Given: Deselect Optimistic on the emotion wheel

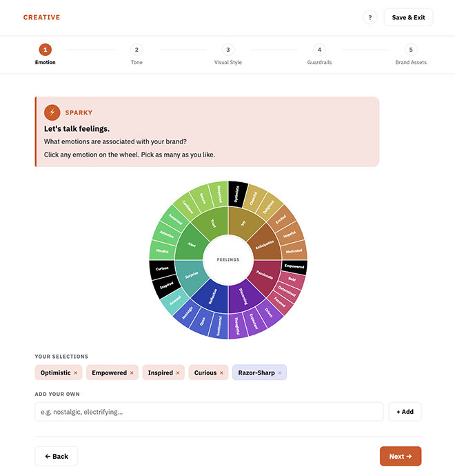Looking at the screenshot, I should point(237,195).
